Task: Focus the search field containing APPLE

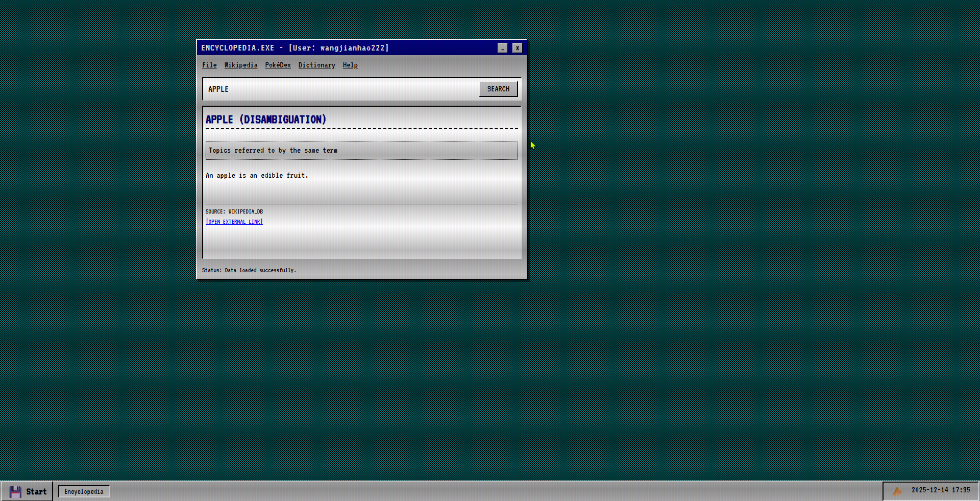Action: tap(341, 89)
